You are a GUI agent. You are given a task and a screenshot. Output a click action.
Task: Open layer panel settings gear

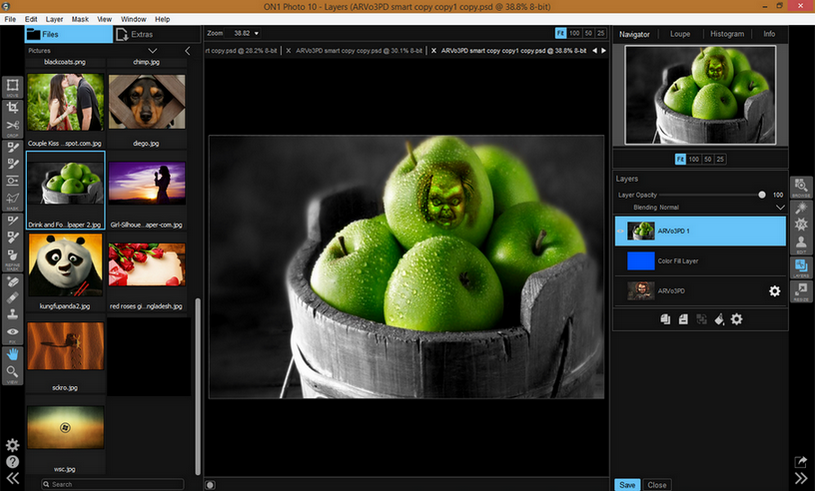[x=737, y=319]
